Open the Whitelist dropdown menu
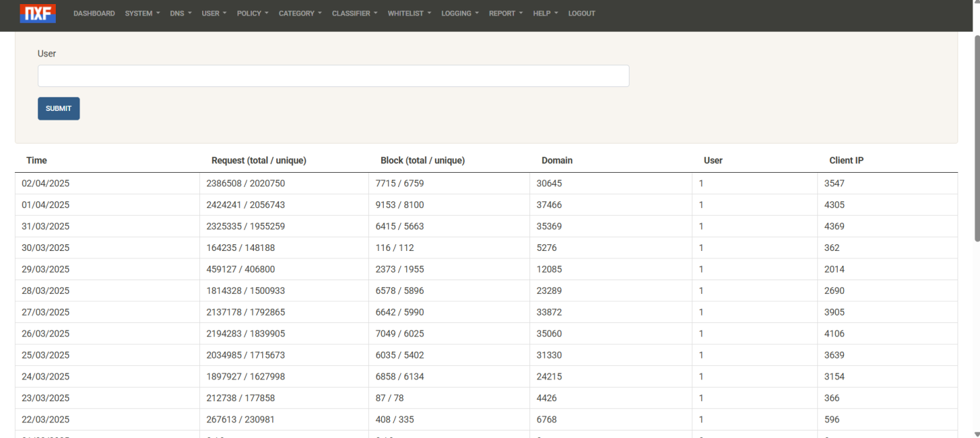This screenshot has width=980, height=438. click(x=409, y=14)
